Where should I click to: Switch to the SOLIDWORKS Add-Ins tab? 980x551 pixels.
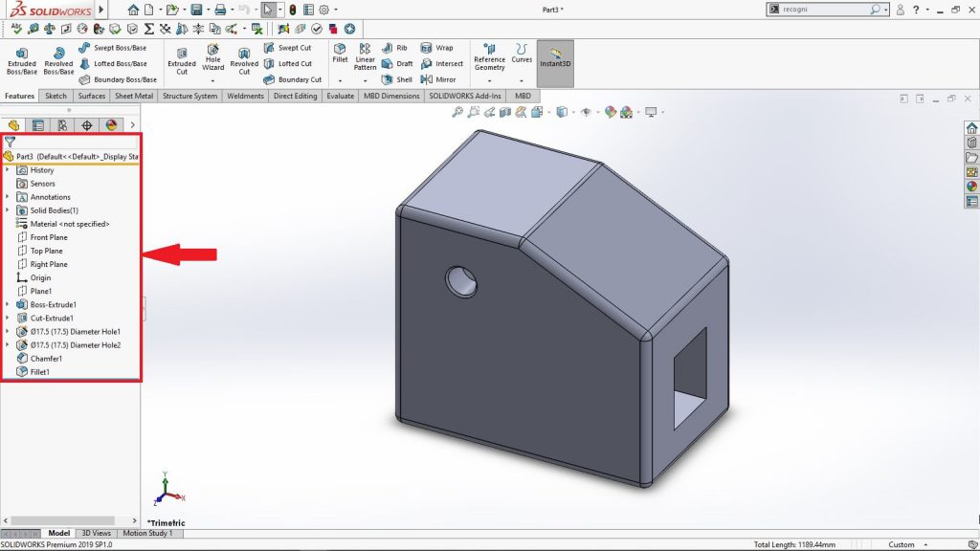click(465, 97)
